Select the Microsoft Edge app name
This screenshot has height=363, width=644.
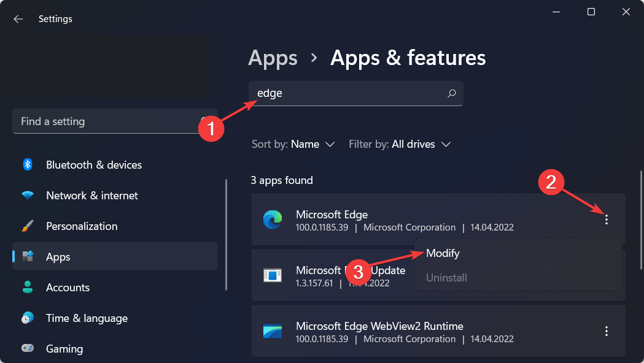point(332,215)
